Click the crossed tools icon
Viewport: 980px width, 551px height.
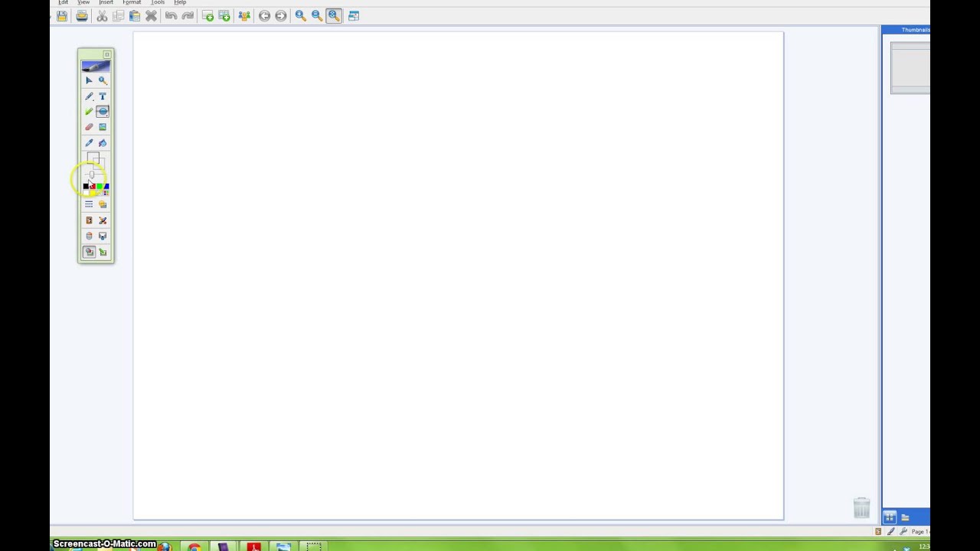pyautogui.click(x=103, y=220)
